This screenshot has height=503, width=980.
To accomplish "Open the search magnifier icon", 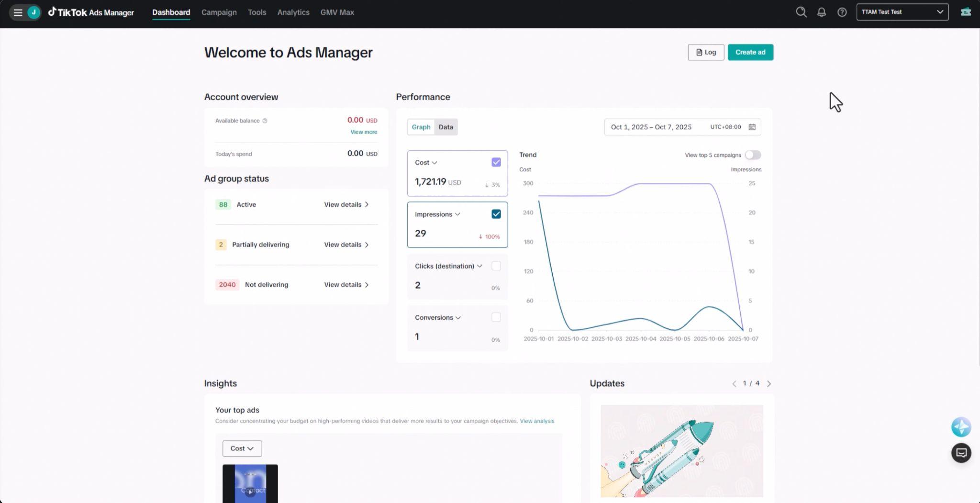I will coord(801,12).
